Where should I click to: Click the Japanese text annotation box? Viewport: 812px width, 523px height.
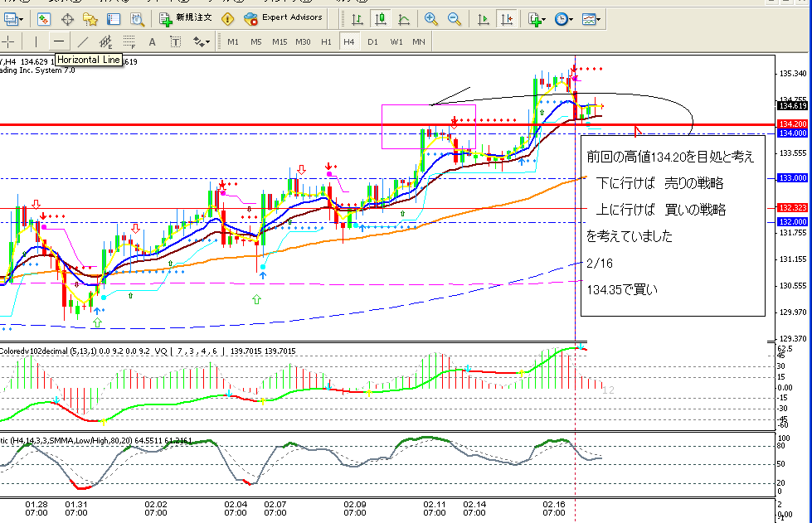pos(673,225)
